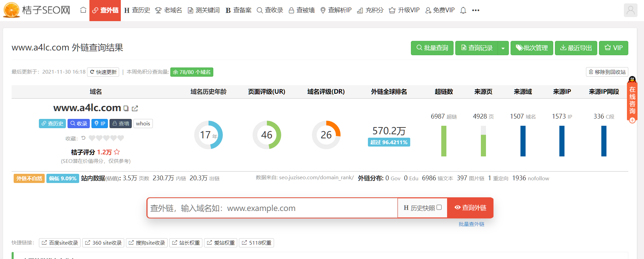The image size is (644, 259).
Task: Open the 查历史 nav item
Action: [x=137, y=10]
